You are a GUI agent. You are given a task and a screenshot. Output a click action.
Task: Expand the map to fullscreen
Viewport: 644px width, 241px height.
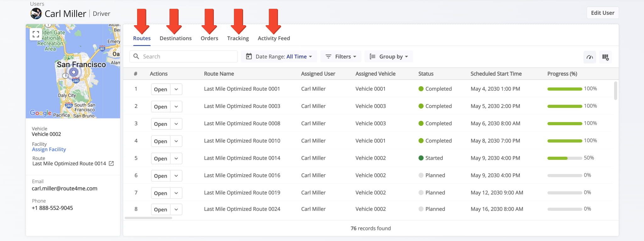[x=36, y=34]
